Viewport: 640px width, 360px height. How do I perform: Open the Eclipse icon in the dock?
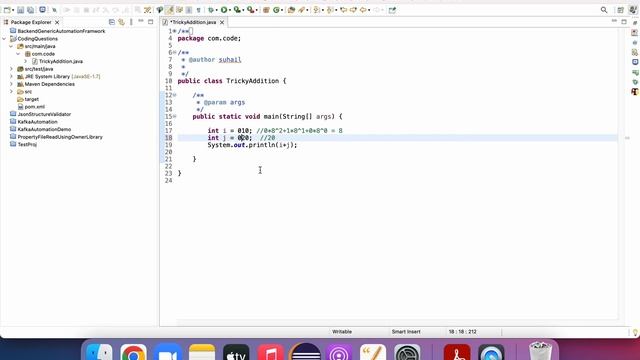point(305,352)
